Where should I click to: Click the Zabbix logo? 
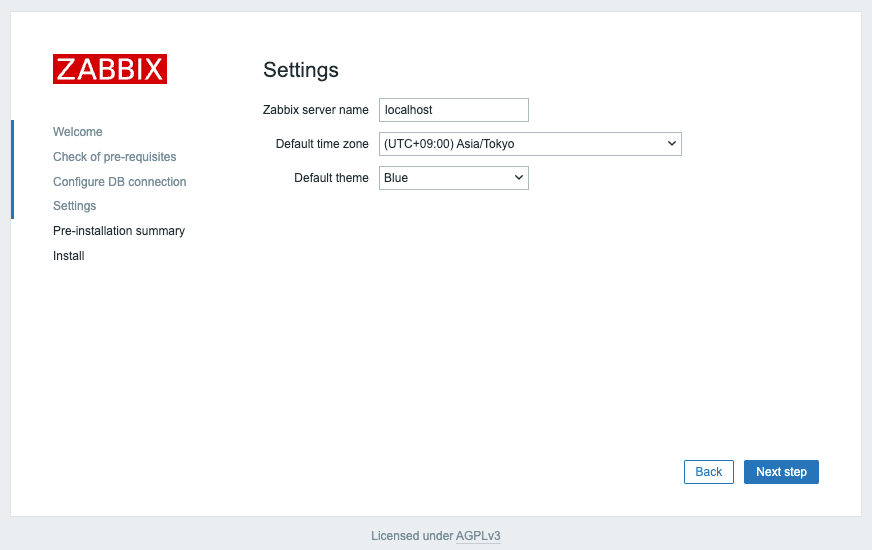click(110, 69)
